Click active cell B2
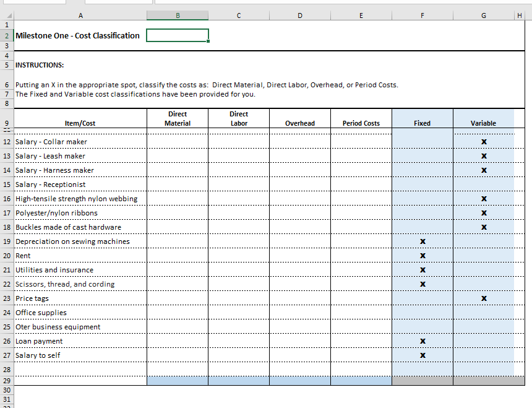The image size is (532, 408). [x=178, y=35]
